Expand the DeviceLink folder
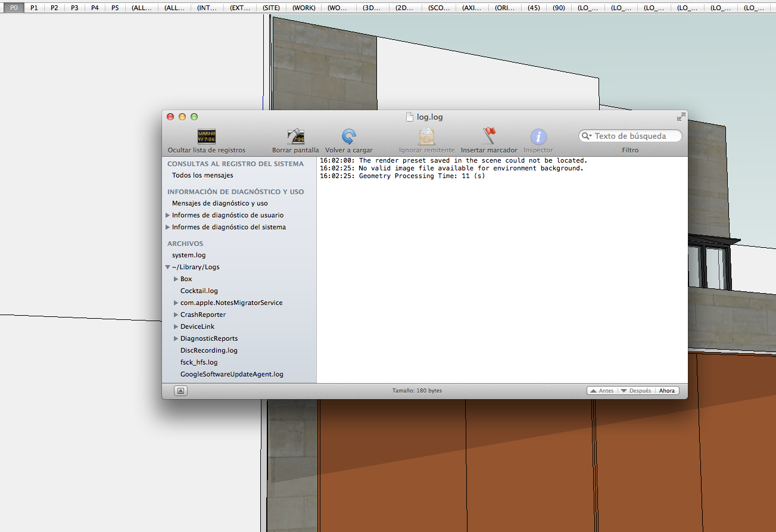Image resolution: width=776 pixels, height=532 pixels. point(176,326)
